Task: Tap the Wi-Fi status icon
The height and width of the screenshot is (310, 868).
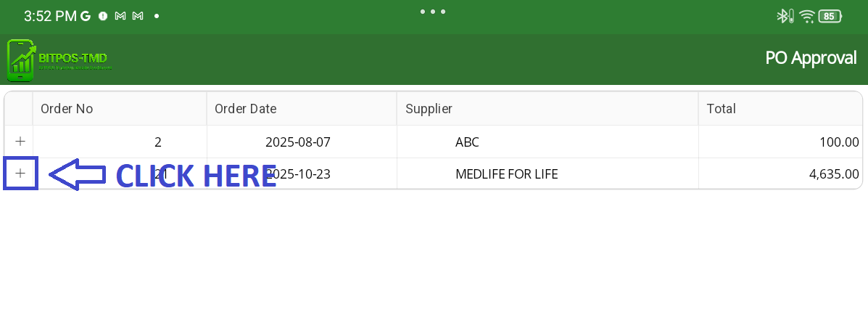Action: [806, 15]
